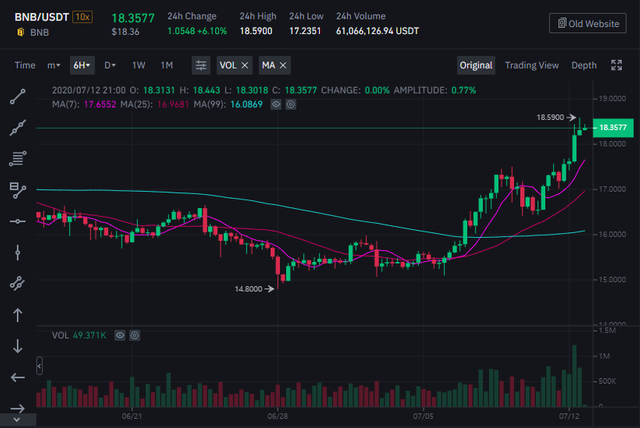The height and width of the screenshot is (428, 640).
Task: Click the BNB coin name link
Action: 40,32
